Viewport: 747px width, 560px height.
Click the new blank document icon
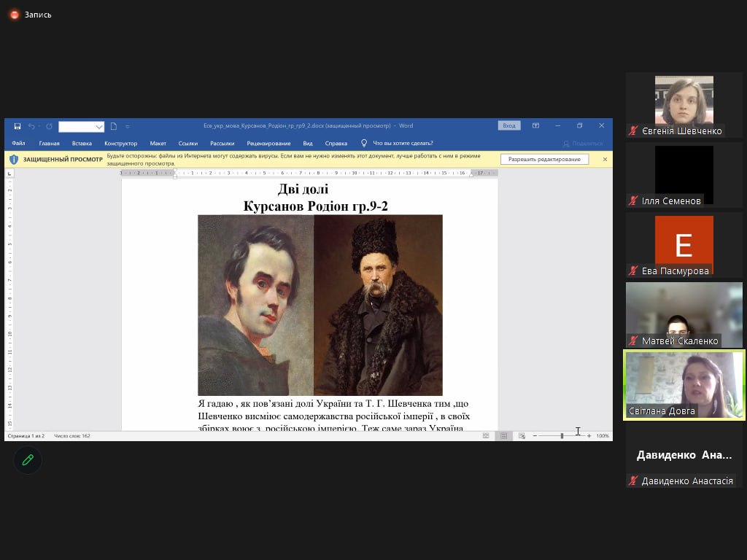point(114,126)
